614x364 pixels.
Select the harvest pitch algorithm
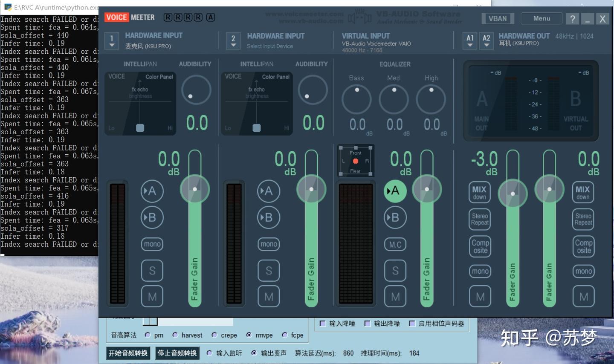pyautogui.click(x=175, y=335)
